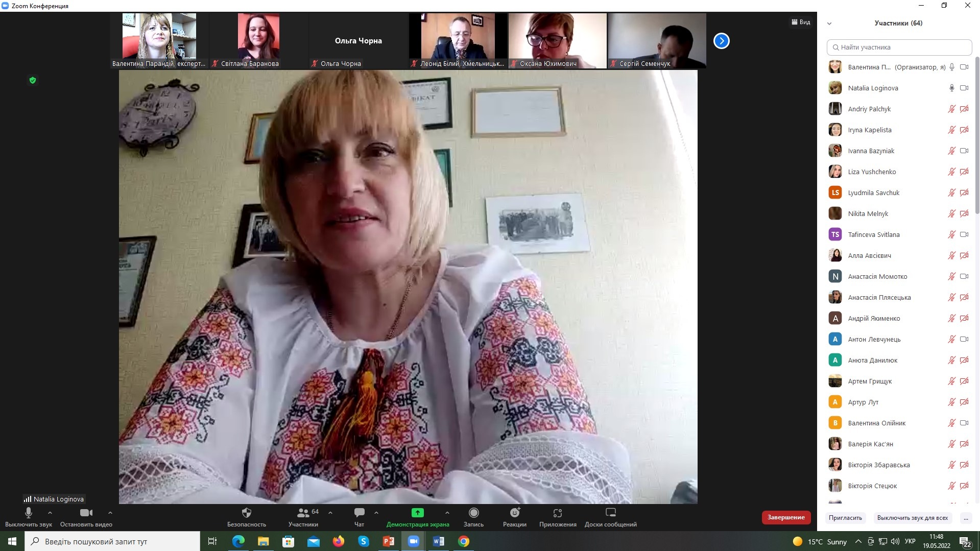The height and width of the screenshot is (551, 980).
Task: Open Task View on taskbar
Action: [x=212, y=541]
